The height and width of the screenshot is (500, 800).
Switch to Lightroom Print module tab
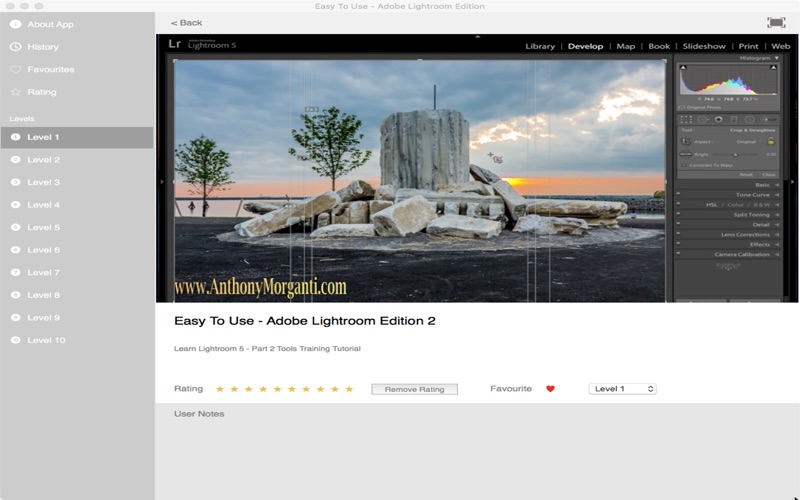coord(748,46)
